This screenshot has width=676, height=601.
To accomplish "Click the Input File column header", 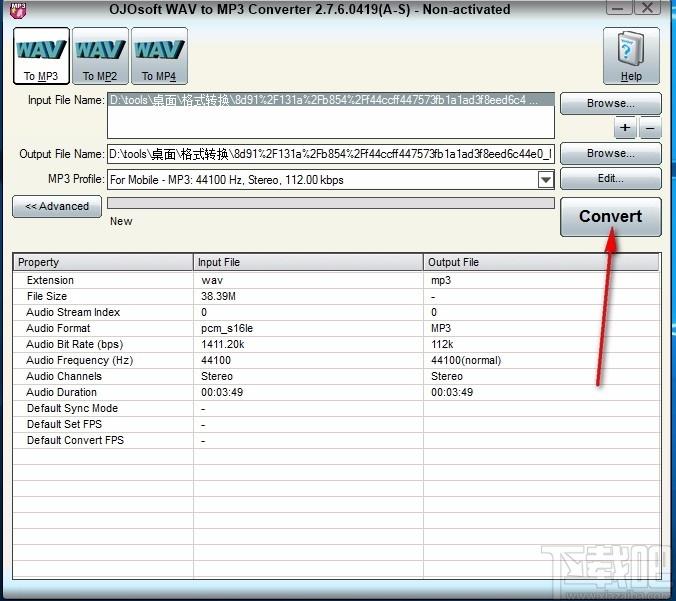I will coord(308,262).
